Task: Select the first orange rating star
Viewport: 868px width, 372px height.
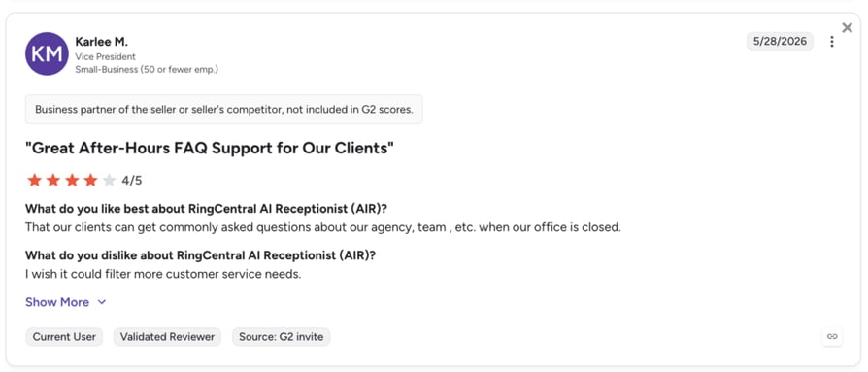Action: pos(34,180)
